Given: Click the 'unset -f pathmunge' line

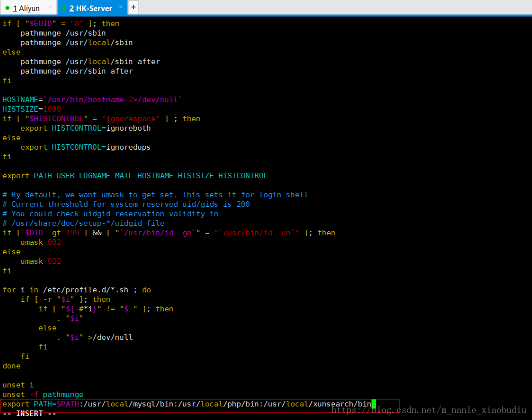Looking at the screenshot, I should pyautogui.click(x=43, y=394).
